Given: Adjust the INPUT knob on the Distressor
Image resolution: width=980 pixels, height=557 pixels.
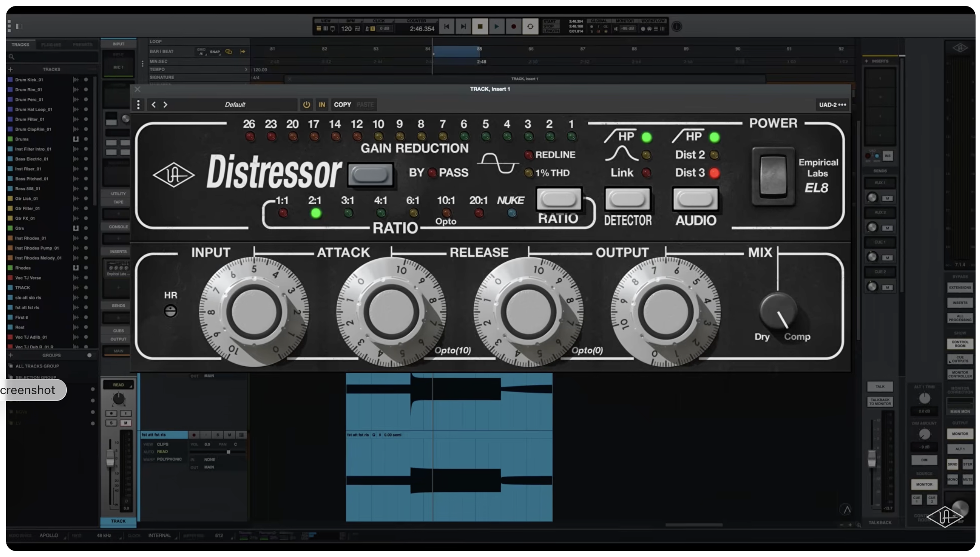Looking at the screenshot, I should 254,311.
